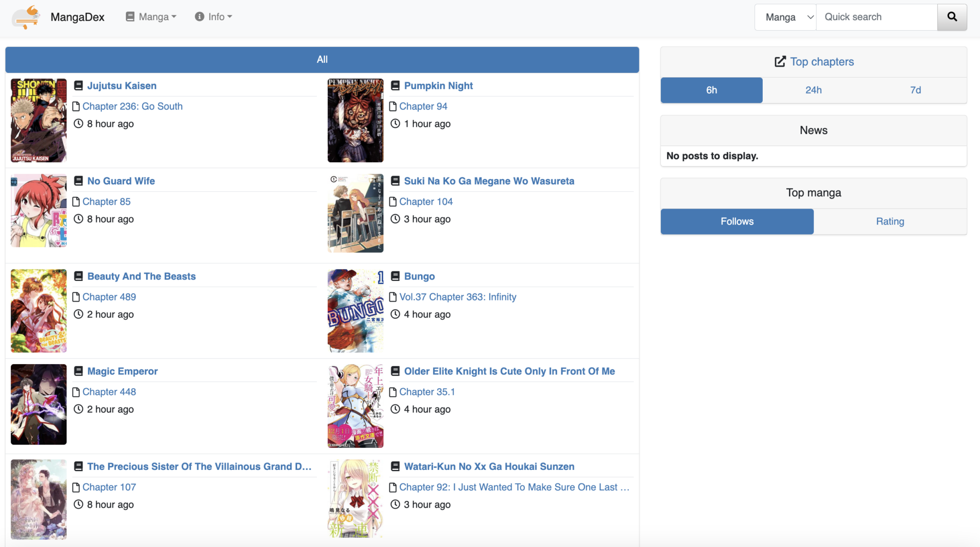This screenshot has width=980, height=547.
Task: Click Beauty And The Beasts cover thumbnail
Action: pos(39,311)
